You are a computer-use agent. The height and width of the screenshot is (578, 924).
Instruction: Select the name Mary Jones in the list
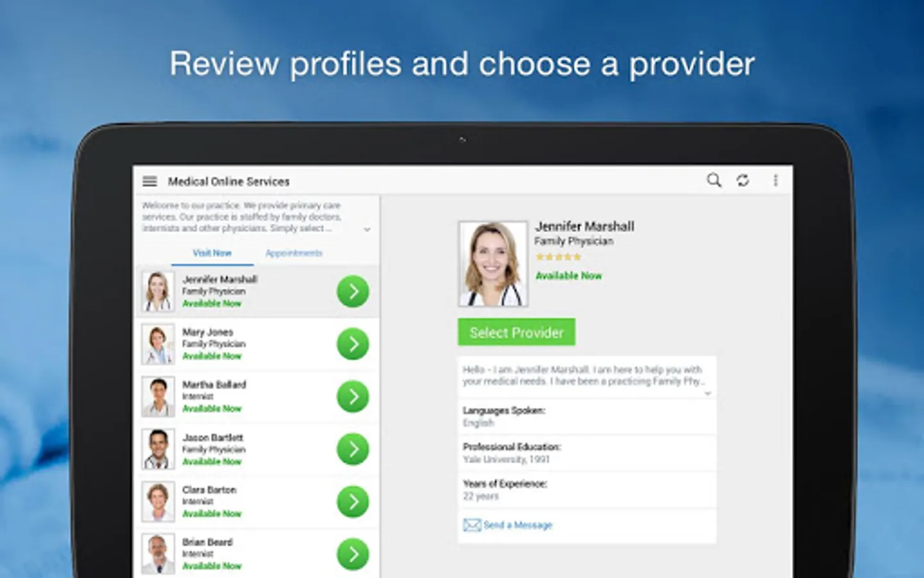click(x=207, y=332)
